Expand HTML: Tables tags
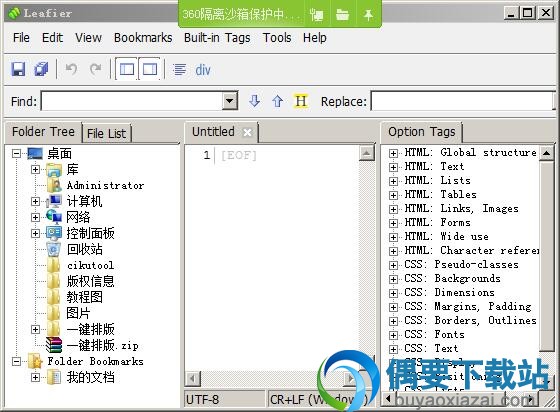 [x=393, y=195]
